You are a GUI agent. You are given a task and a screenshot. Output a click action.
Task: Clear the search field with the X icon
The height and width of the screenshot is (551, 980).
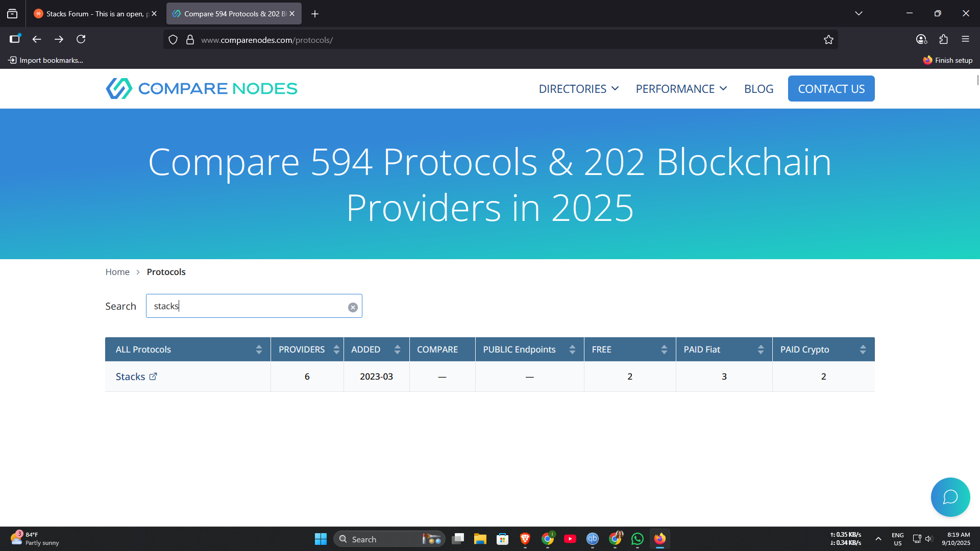click(353, 307)
